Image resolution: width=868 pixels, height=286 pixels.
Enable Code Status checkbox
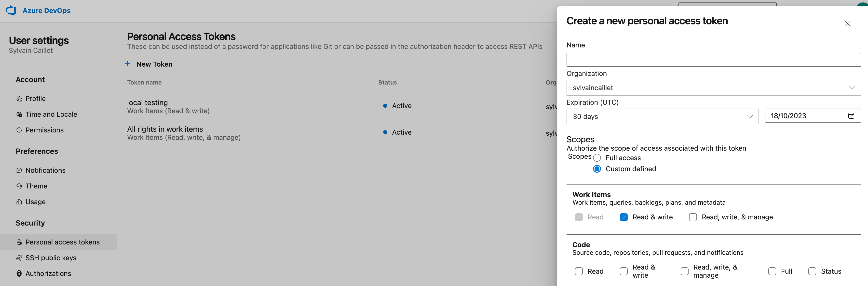[x=812, y=272]
